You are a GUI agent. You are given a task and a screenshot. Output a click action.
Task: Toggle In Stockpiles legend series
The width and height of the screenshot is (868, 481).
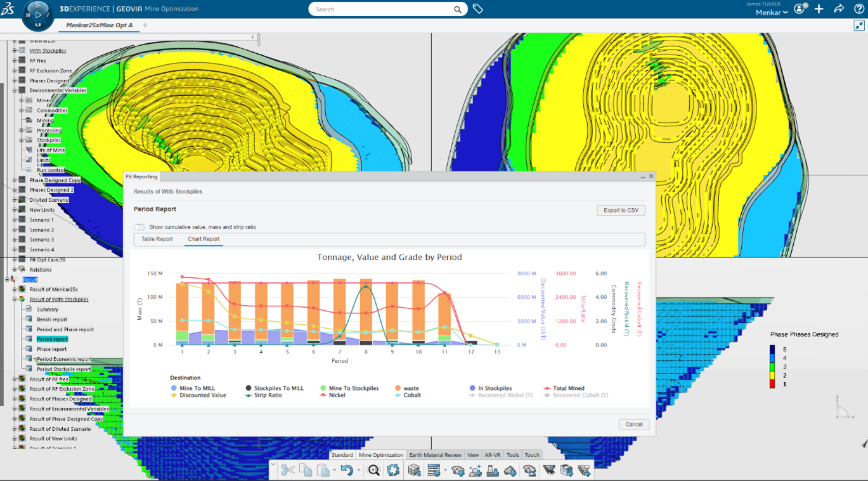[x=491, y=388]
